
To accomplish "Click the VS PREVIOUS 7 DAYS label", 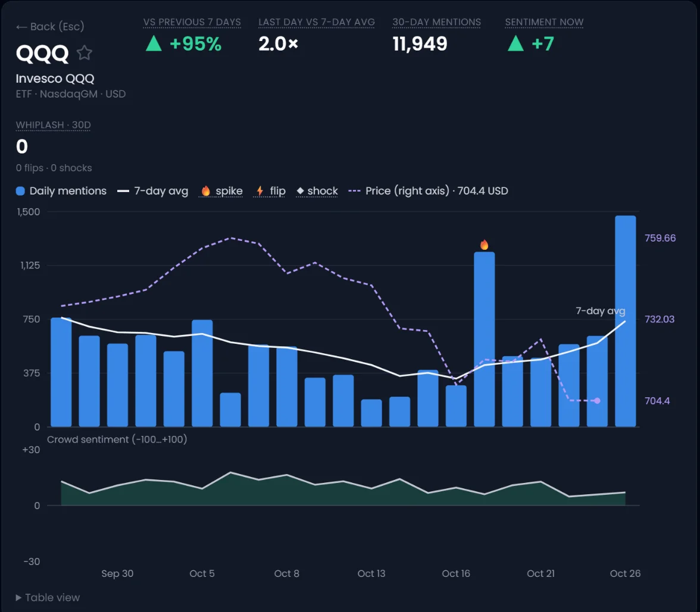I will 192,23.
